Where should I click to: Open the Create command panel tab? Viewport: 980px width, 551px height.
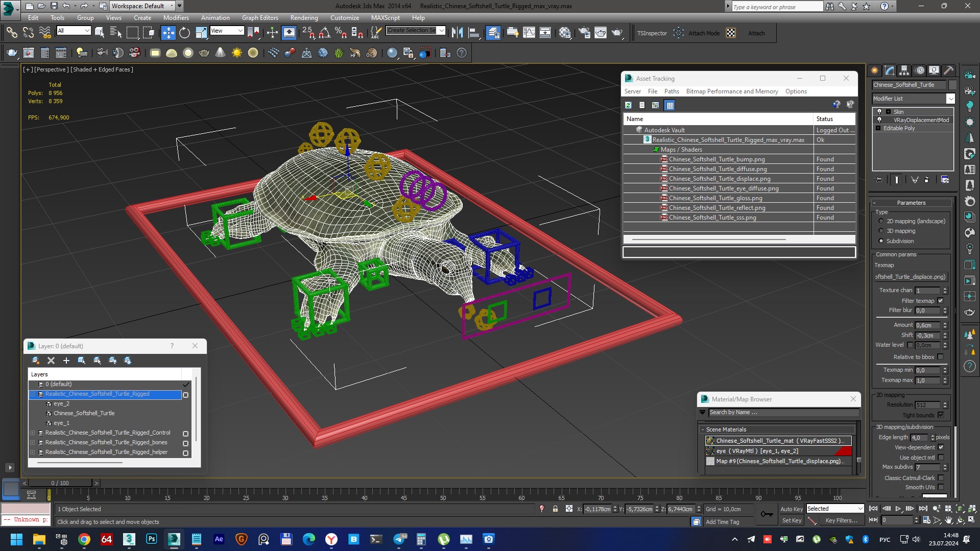click(x=875, y=70)
